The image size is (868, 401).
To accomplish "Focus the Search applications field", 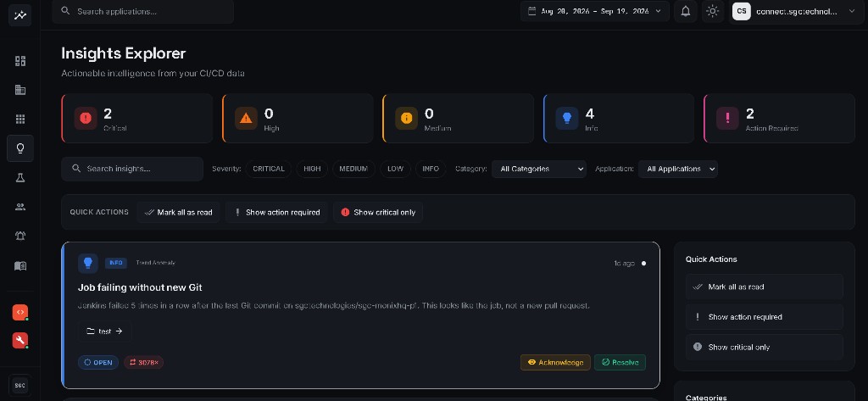I will click(142, 11).
